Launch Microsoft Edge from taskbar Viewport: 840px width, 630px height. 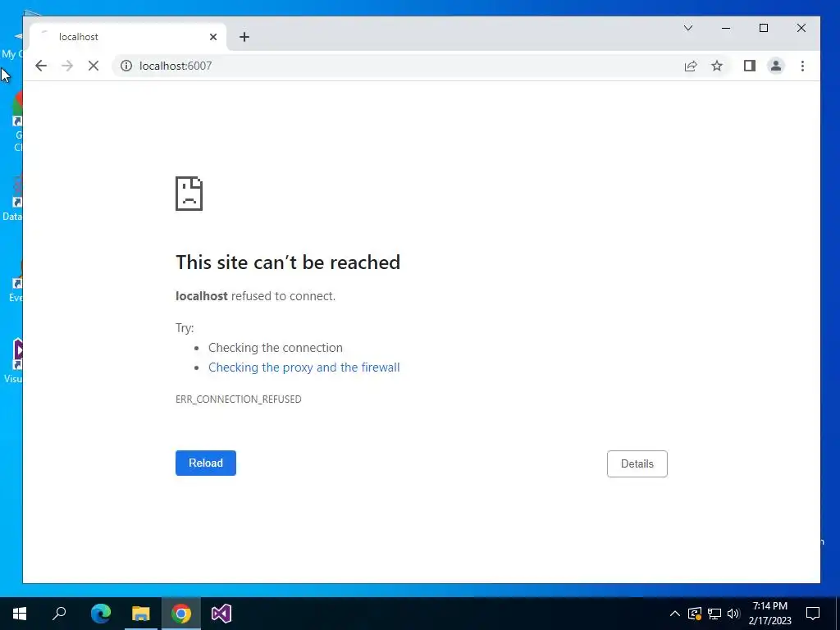[101, 614]
